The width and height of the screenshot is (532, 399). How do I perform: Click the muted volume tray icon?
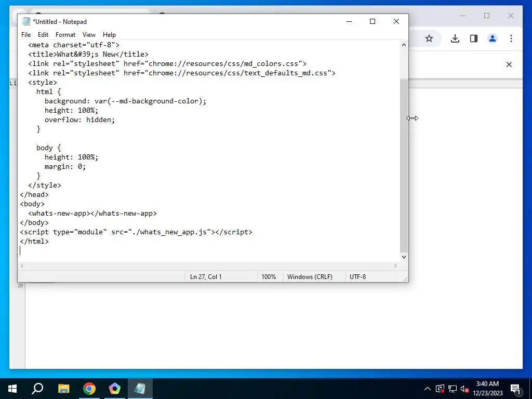[x=464, y=389]
